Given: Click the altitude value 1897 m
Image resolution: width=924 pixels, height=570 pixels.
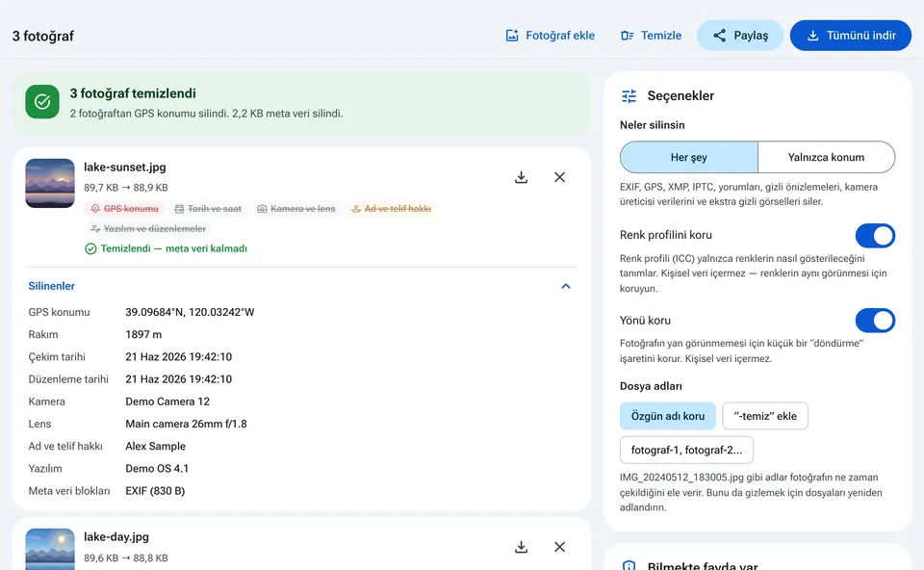Looking at the screenshot, I should 143,335.
